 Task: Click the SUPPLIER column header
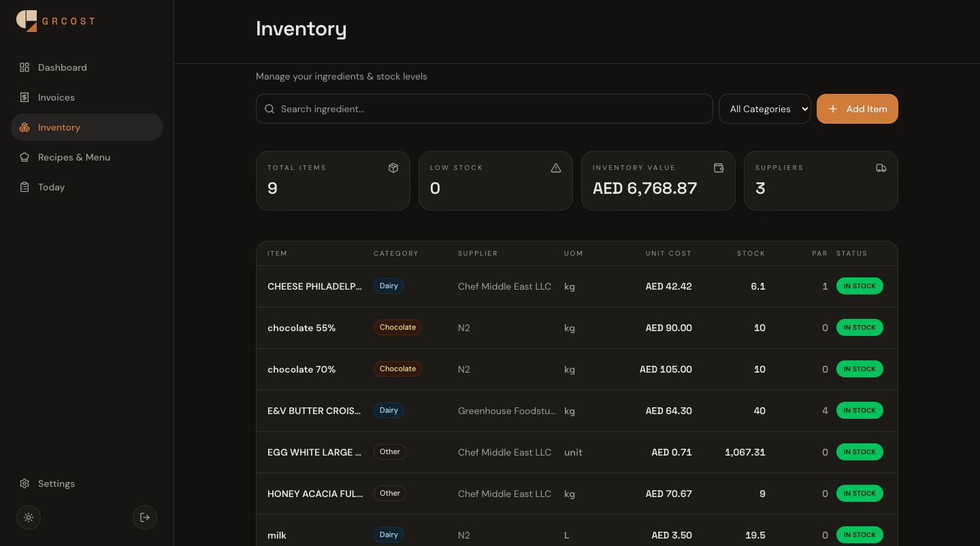(478, 253)
